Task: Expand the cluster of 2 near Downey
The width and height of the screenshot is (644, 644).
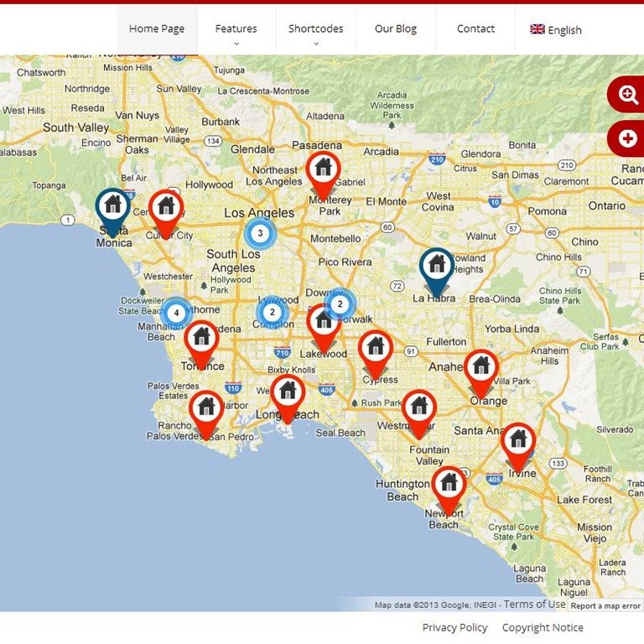Action: 340,304
